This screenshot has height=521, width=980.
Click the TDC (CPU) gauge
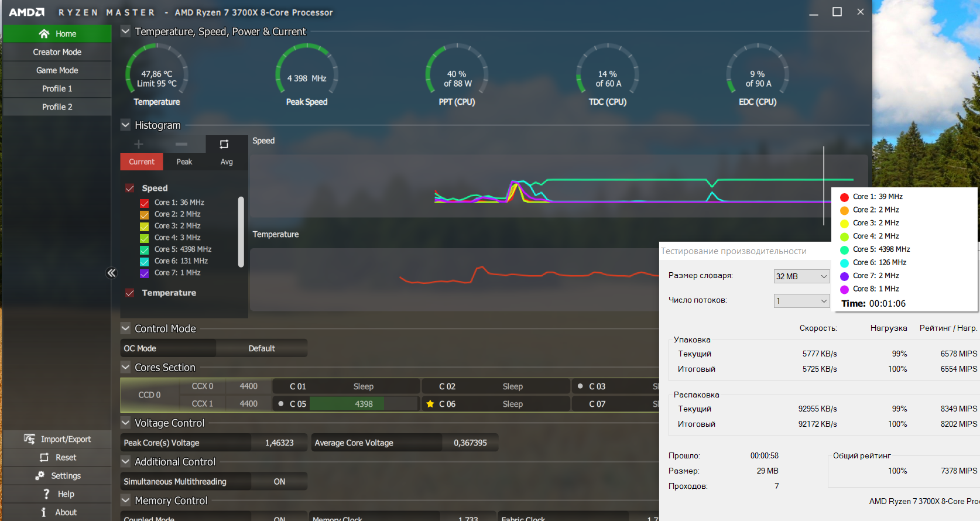click(x=608, y=74)
